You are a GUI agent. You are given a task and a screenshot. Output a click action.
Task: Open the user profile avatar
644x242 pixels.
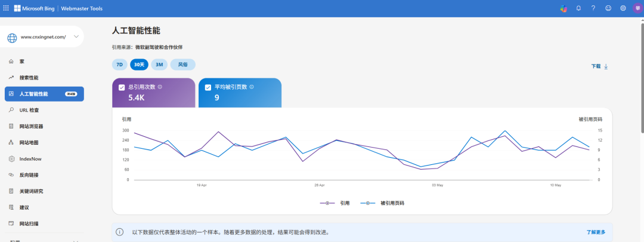tap(638, 8)
